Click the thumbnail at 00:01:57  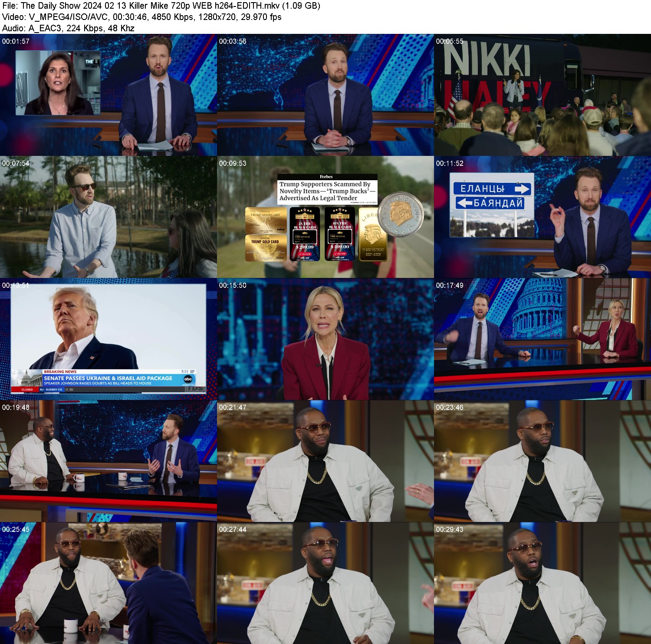108,95
